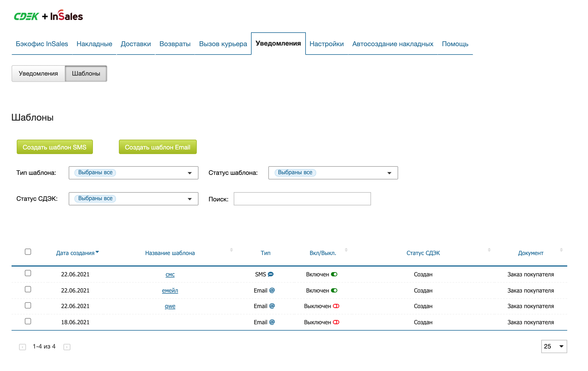Click sort arrows beside Документ column
588x371 pixels.
561,250
